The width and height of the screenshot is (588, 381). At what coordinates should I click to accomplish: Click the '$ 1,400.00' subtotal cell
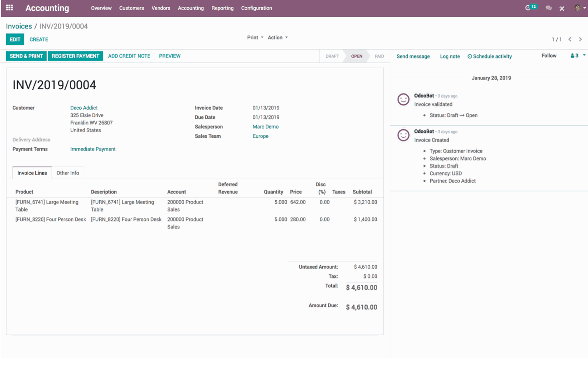pos(365,219)
